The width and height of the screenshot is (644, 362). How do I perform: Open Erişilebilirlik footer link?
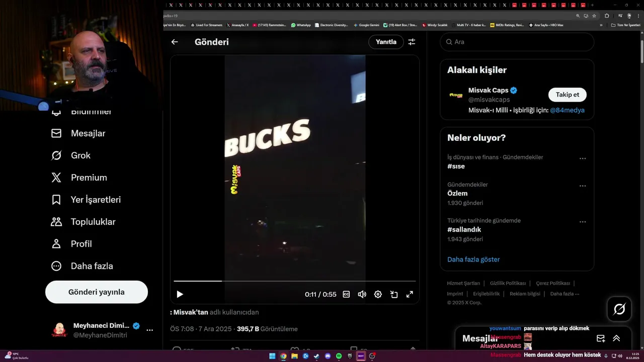pos(487,294)
